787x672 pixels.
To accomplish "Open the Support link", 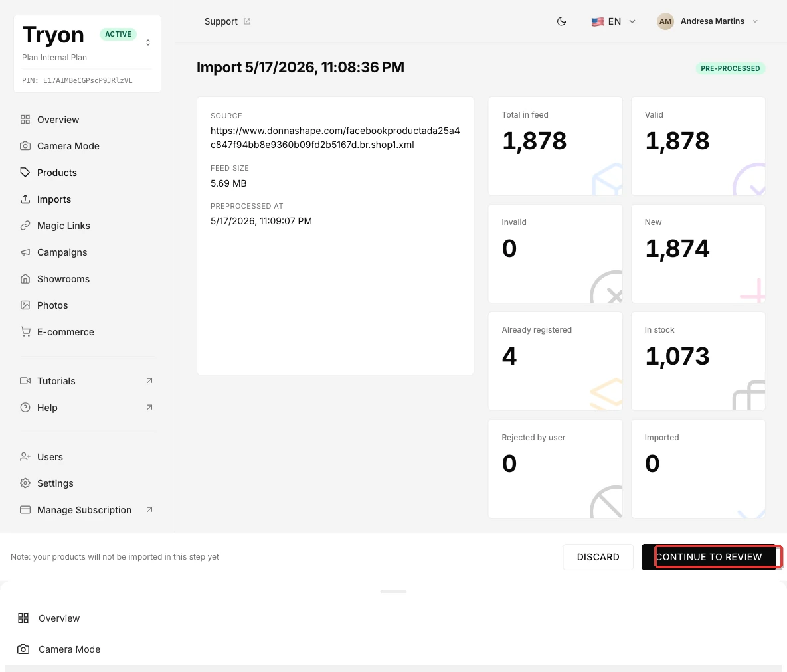I will click(227, 21).
